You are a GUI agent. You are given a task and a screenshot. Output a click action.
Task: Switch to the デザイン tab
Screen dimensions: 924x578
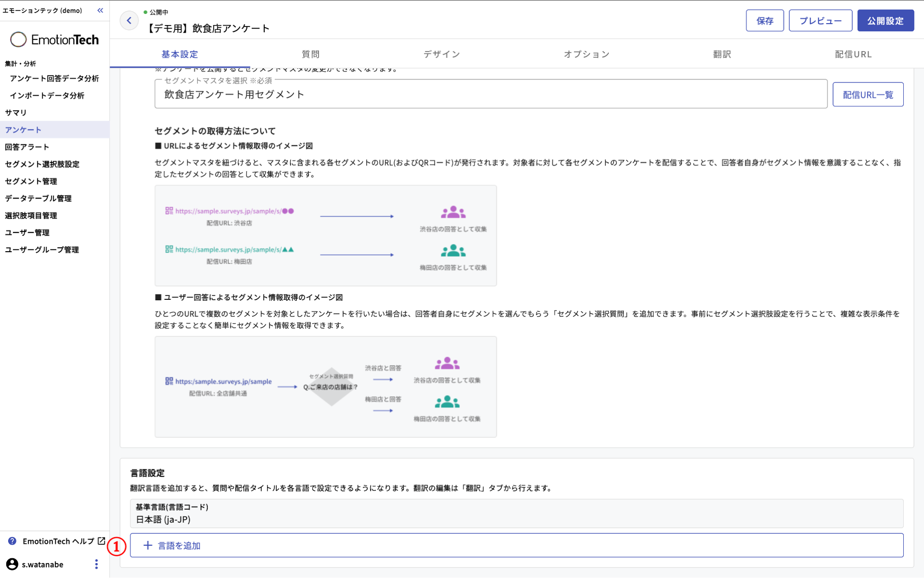coord(441,54)
